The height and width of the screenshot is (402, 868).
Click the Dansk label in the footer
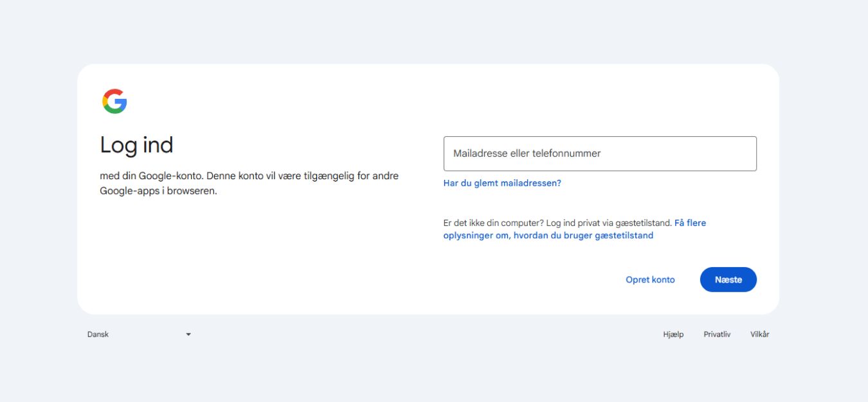98,335
